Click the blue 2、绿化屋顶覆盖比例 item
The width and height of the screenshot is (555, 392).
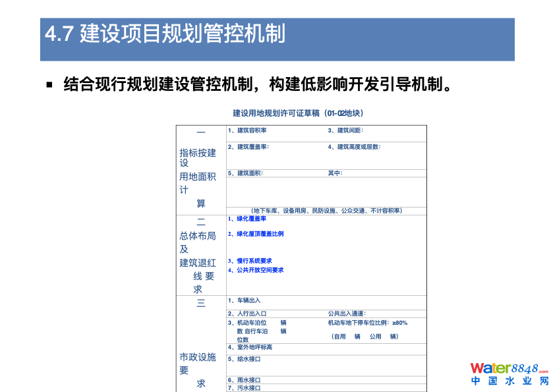pos(256,234)
